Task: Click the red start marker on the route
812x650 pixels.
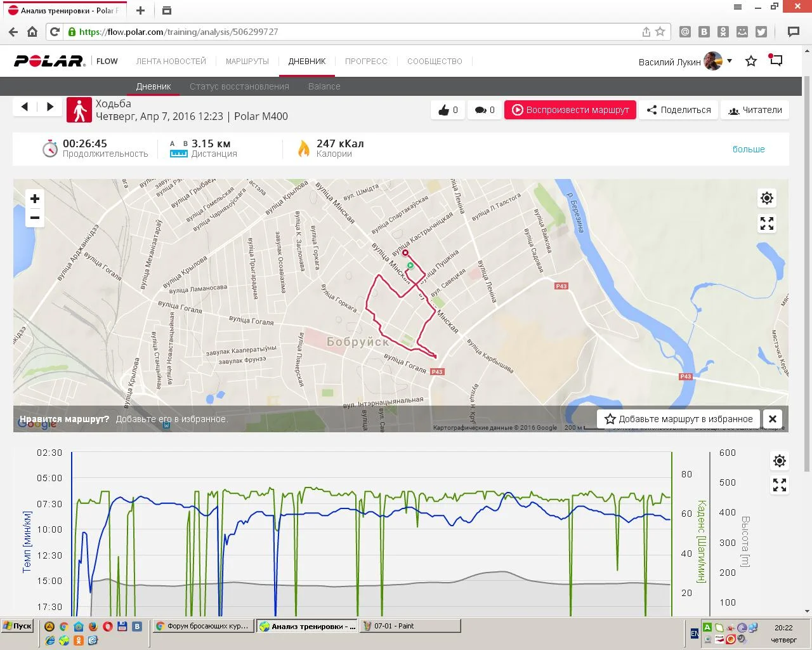Action: click(x=405, y=253)
